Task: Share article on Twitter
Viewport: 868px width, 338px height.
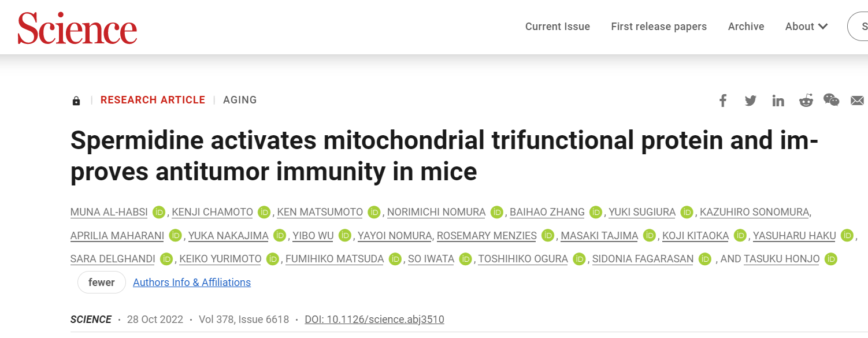Action: coord(751,101)
